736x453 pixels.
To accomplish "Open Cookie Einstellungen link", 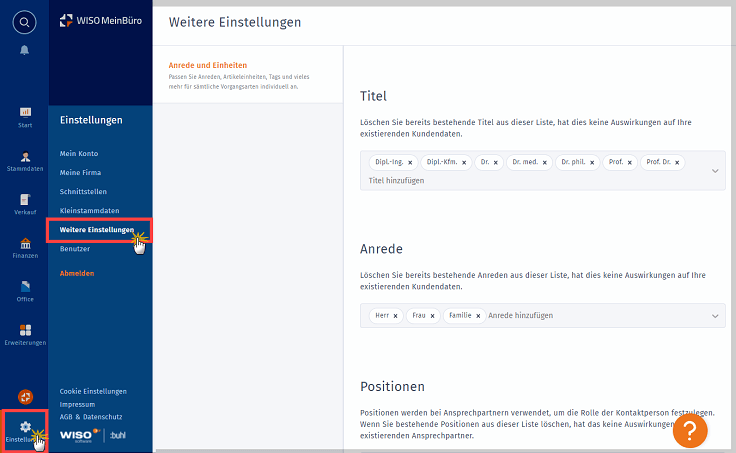I will click(x=93, y=391).
